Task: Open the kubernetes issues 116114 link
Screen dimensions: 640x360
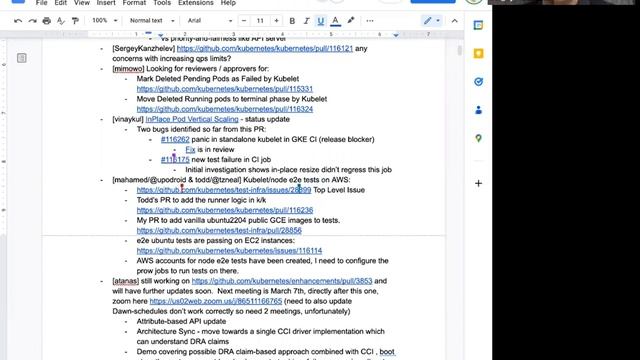Action: coord(229,251)
